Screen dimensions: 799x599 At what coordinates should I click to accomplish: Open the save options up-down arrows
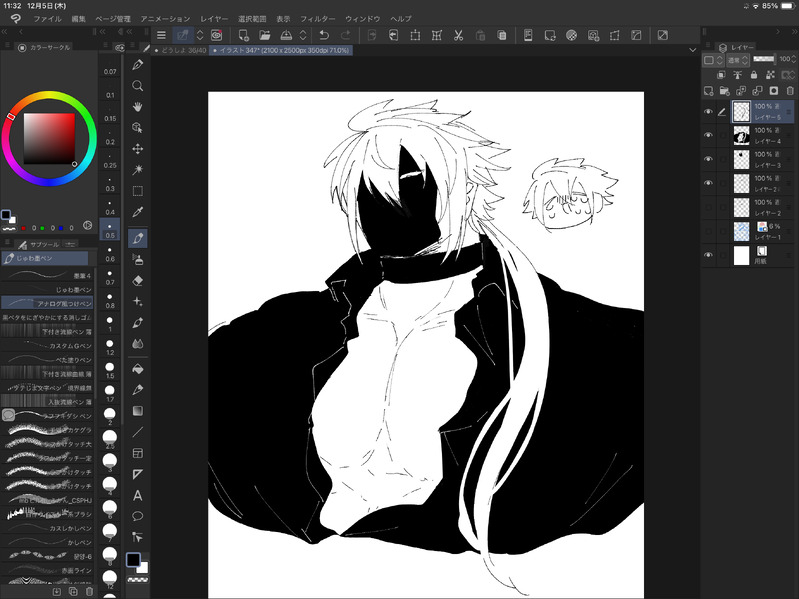(303, 35)
